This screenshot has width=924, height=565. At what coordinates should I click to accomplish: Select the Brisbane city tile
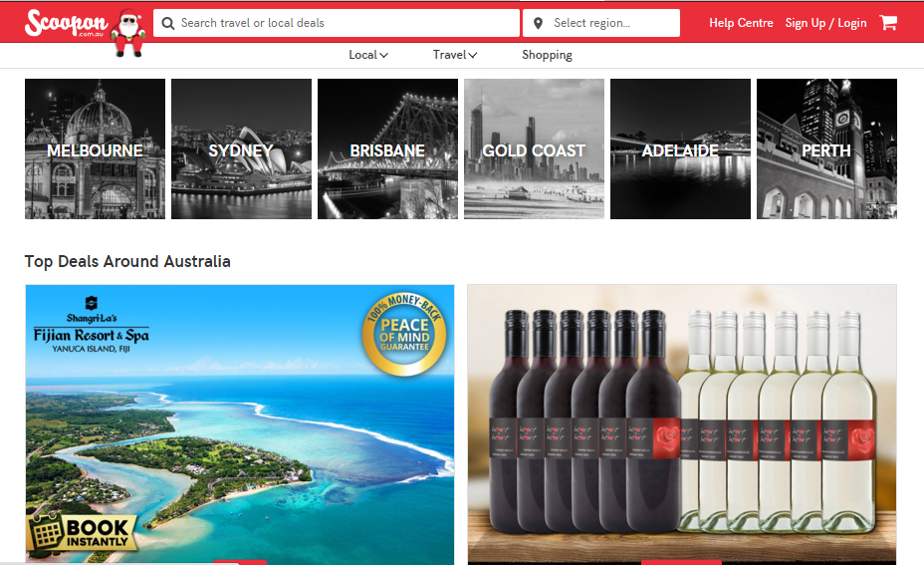point(387,148)
